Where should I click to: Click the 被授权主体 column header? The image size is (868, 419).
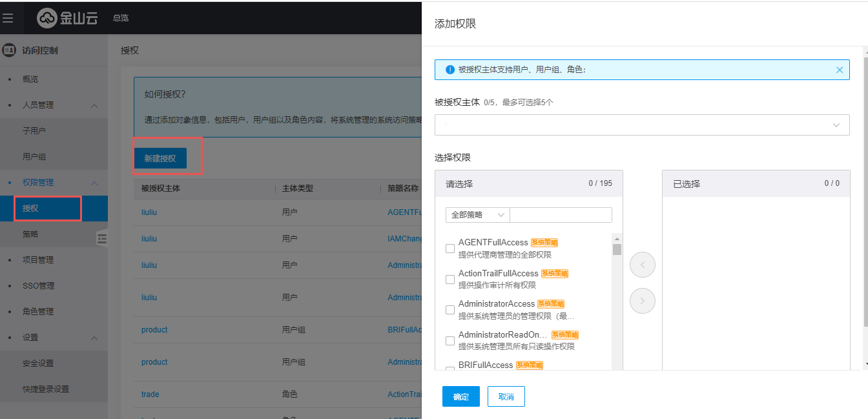160,189
